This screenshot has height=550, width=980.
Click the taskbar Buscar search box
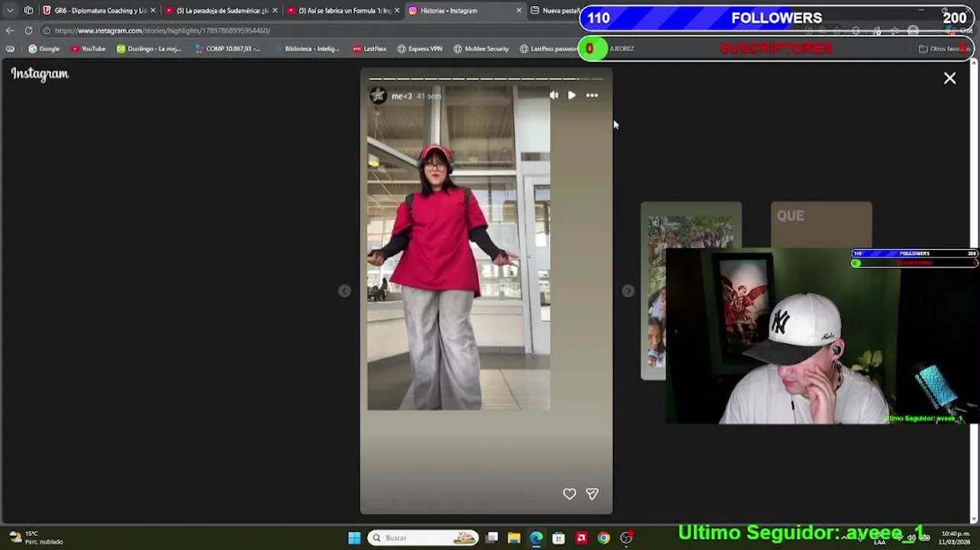(422, 538)
